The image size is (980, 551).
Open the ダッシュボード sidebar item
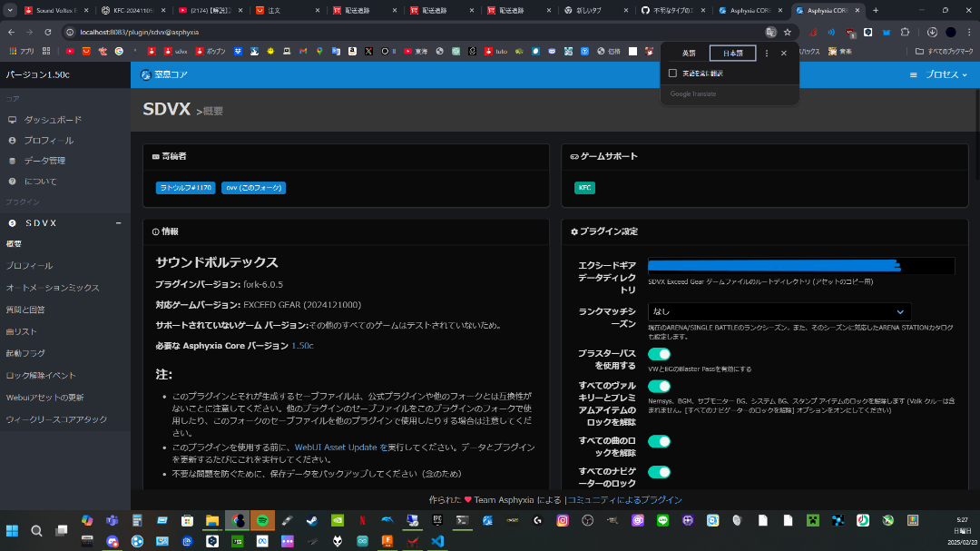coord(53,120)
